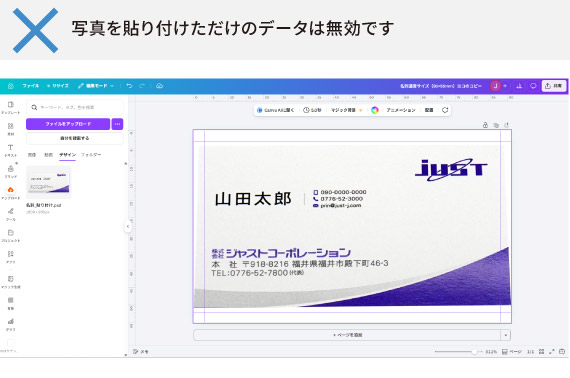Open テキスト tool in the sidebar

coord(11,150)
